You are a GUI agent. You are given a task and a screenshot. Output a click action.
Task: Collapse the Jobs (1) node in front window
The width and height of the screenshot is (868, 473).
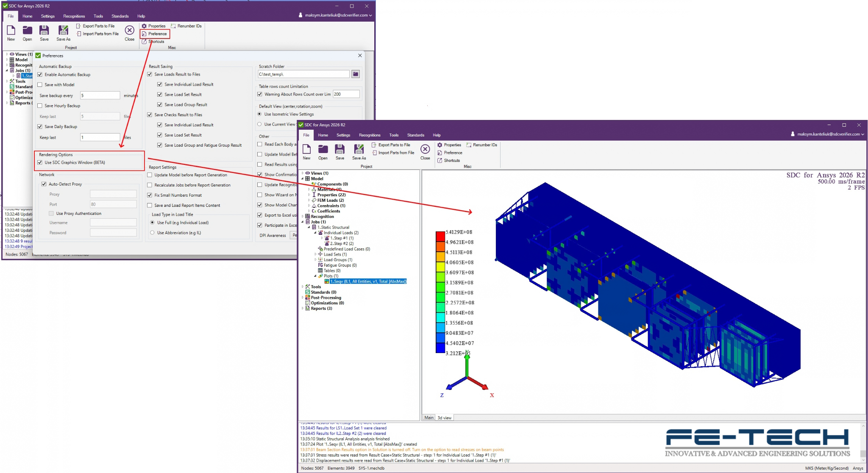click(x=303, y=222)
